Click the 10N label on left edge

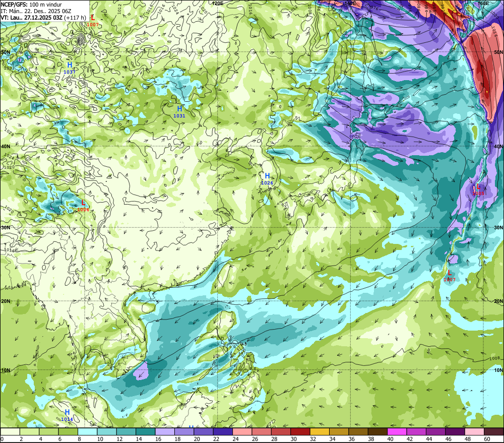click(x=6, y=370)
